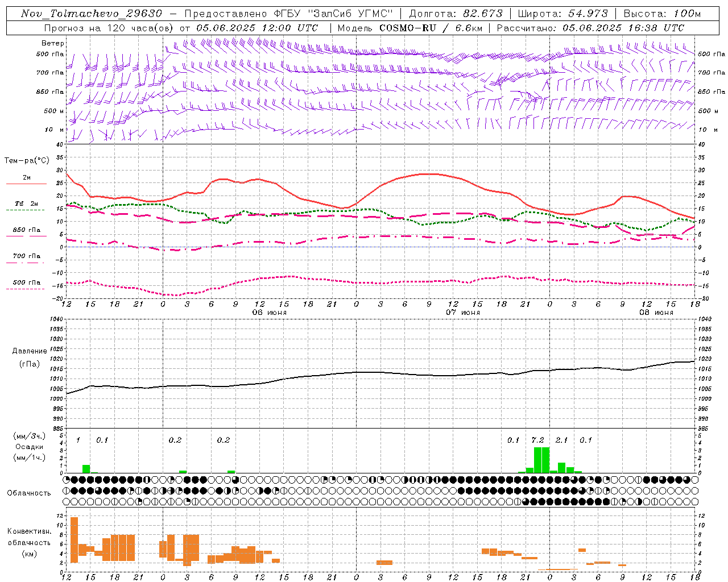
Task: Click the Конвективн. облачность label
Action: click(x=29, y=537)
